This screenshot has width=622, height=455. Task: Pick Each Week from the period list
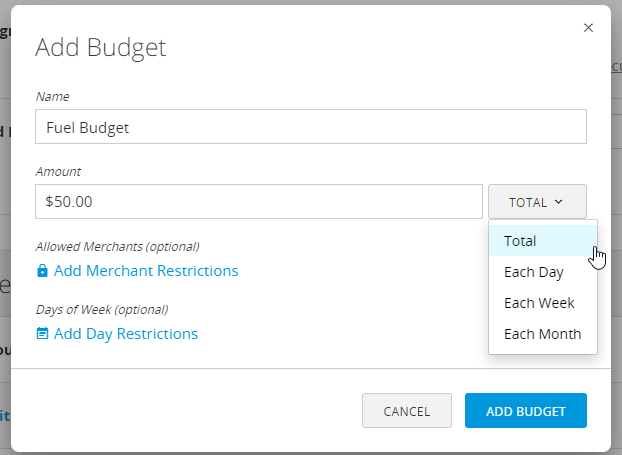click(x=538, y=303)
